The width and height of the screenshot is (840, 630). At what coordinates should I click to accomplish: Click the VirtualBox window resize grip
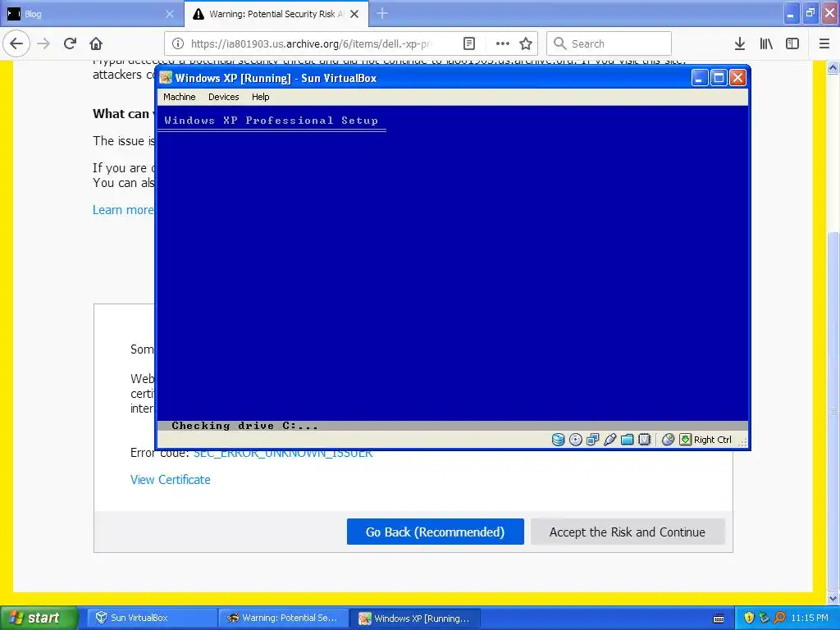click(x=742, y=441)
